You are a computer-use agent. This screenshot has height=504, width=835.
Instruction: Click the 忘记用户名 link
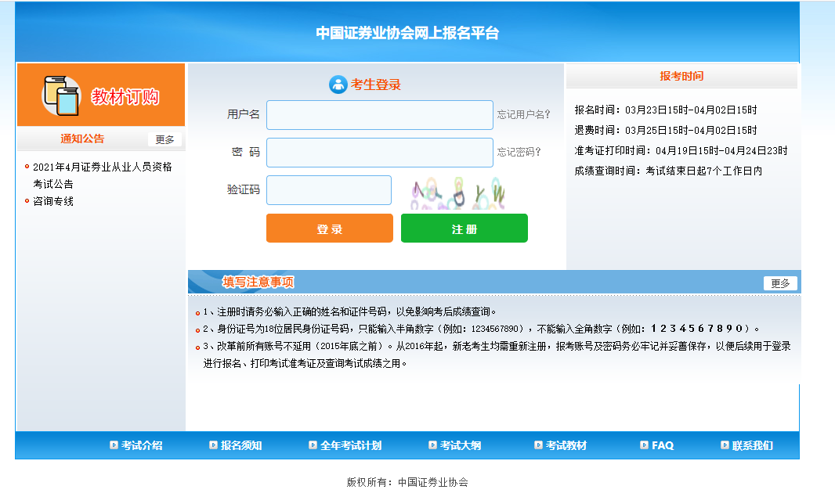(x=523, y=114)
